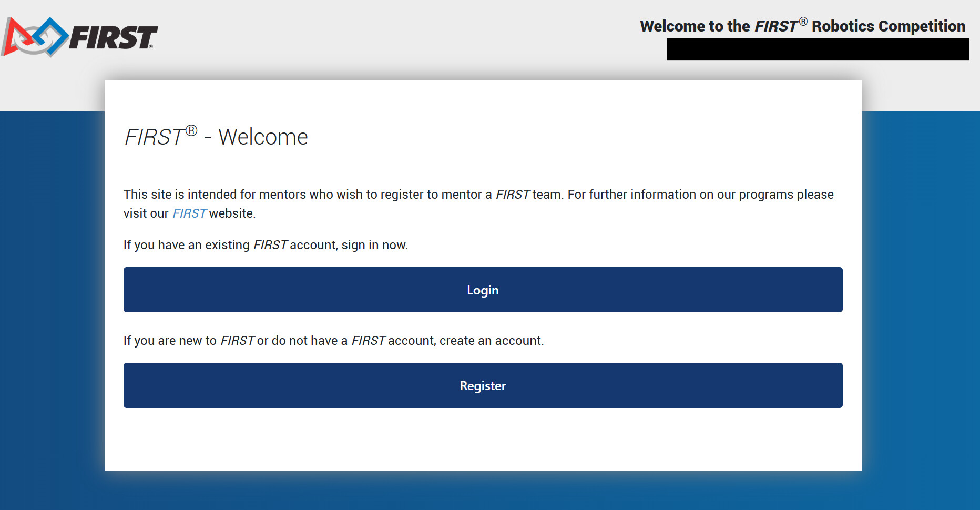Click the 'Welcome to the FIRST Robotics Competition' banner text
This screenshot has height=510, width=980.
click(802, 26)
